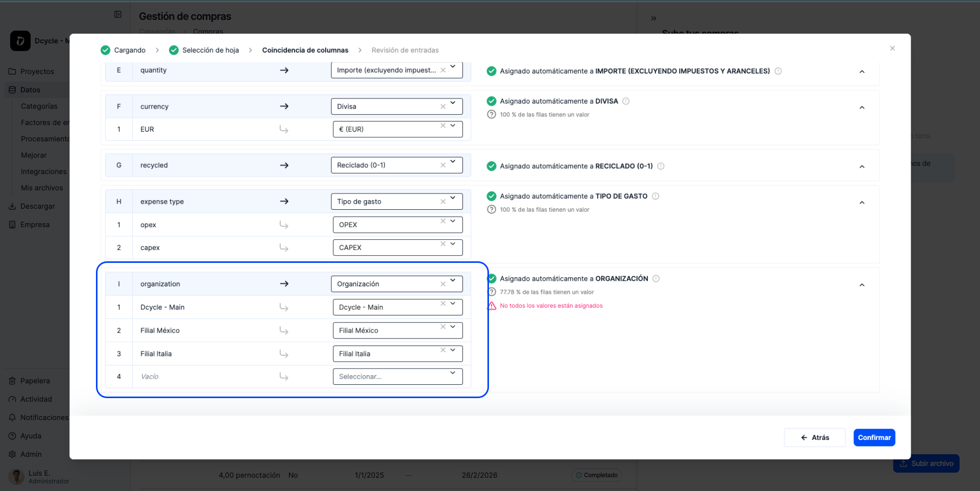Clear the Divisa column mapping

443,107
